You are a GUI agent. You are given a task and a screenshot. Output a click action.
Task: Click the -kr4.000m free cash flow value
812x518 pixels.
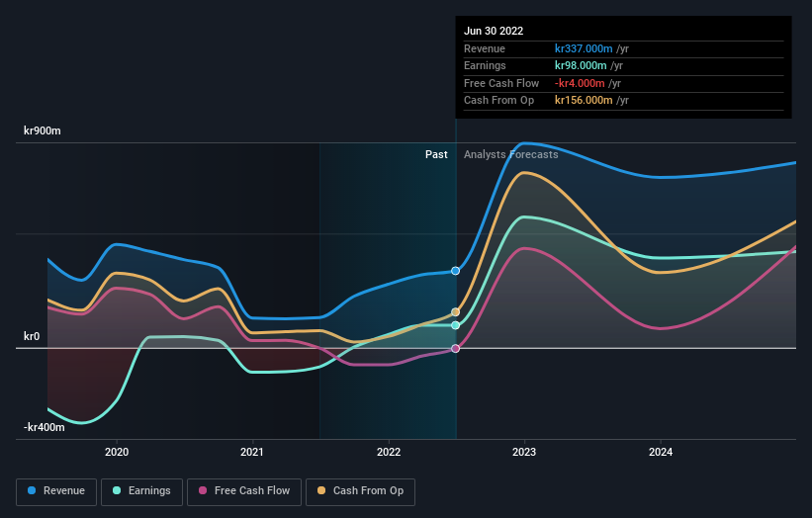coord(580,83)
